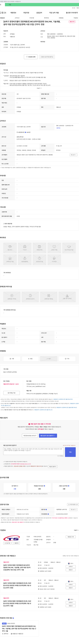Switch to the 기업정보 tab
Screen dimensions: 79x644
point(76,18)
